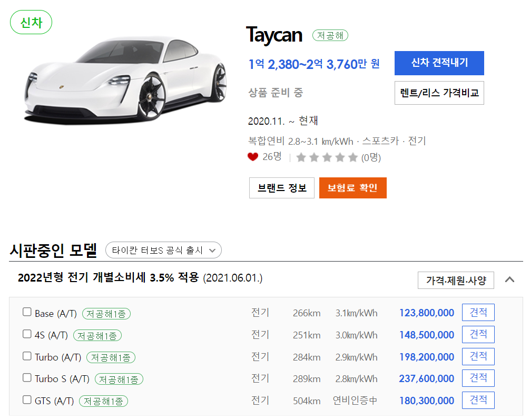The image size is (530, 420).
Task: Click the Taycan model title
Action: click(x=274, y=35)
